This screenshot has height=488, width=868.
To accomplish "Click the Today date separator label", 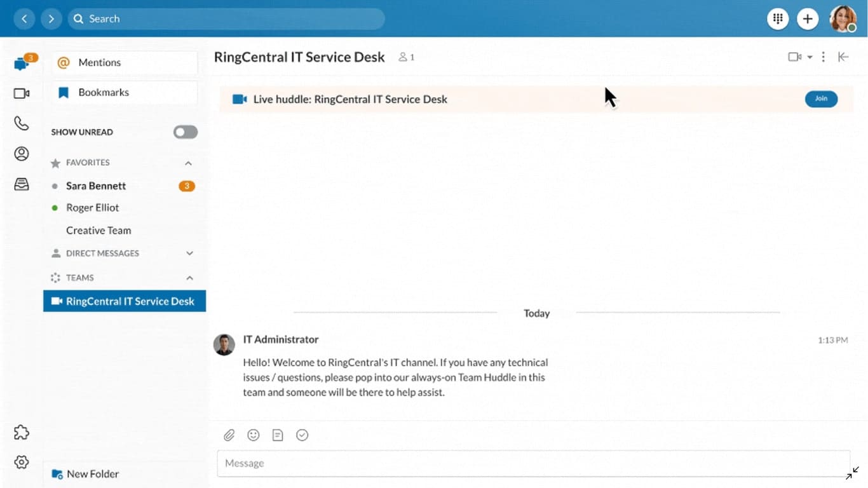I will [x=537, y=313].
